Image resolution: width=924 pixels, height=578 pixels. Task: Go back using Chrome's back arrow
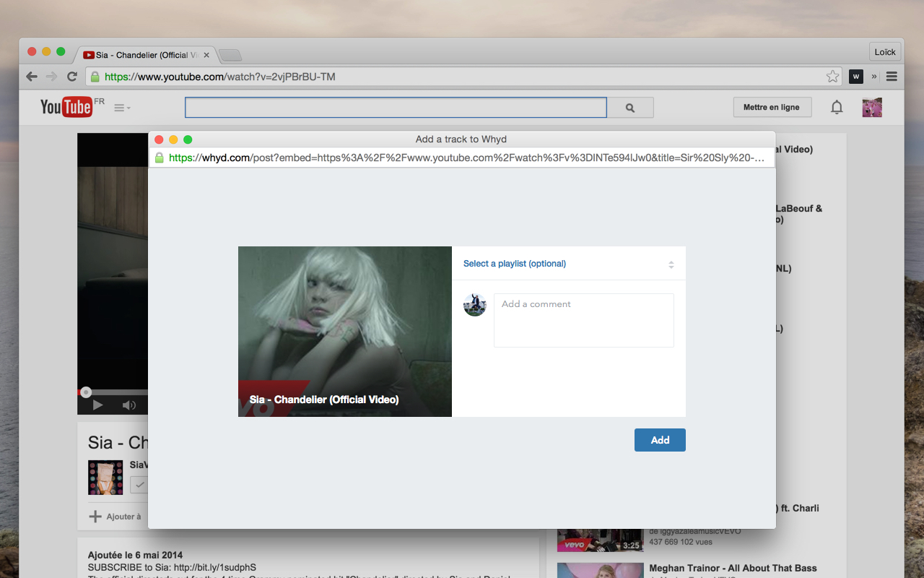32,77
